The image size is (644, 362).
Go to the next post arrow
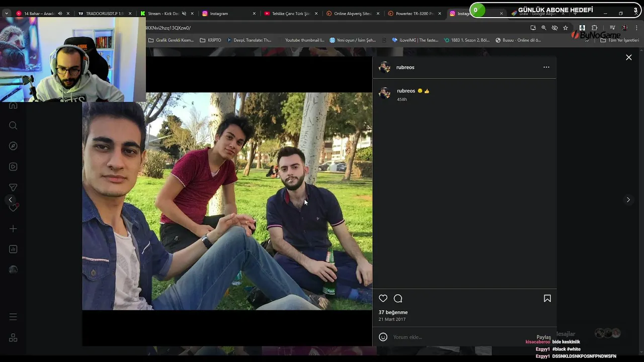628,200
